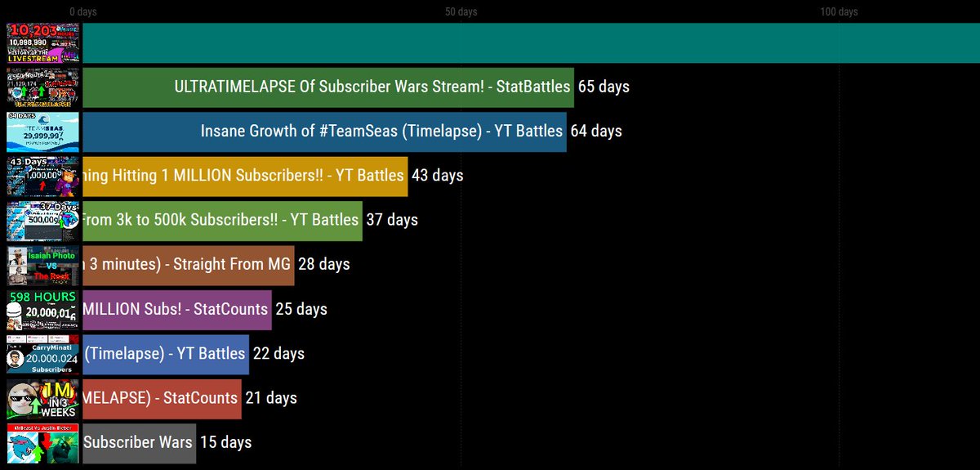Select the green ULTRATIMELAPSE StatBattles bar
The image size is (980, 470).
[328, 87]
